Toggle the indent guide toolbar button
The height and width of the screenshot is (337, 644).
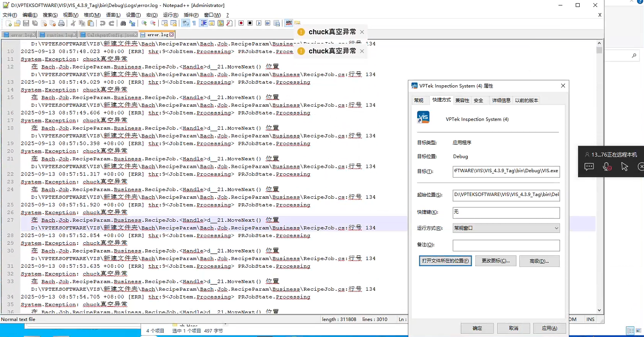(x=203, y=23)
